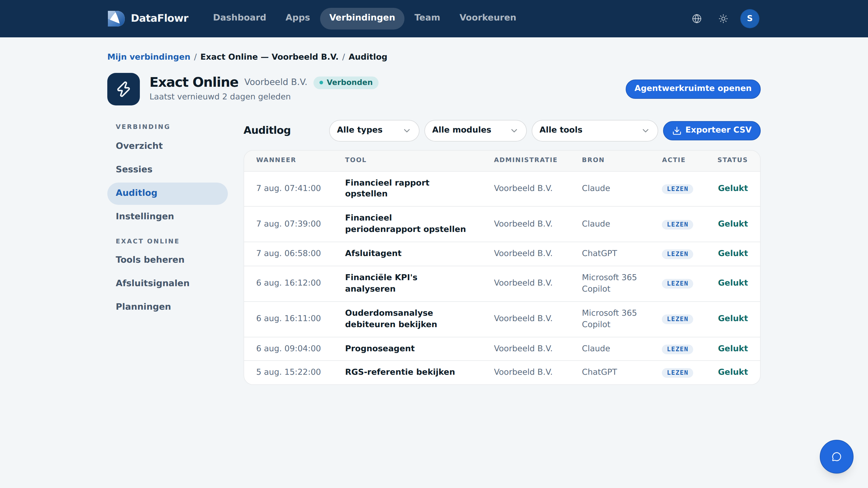This screenshot has height=488, width=868.
Task: Click the 'Afsluitagent' tool entry
Action: click(x=373, y=253)
